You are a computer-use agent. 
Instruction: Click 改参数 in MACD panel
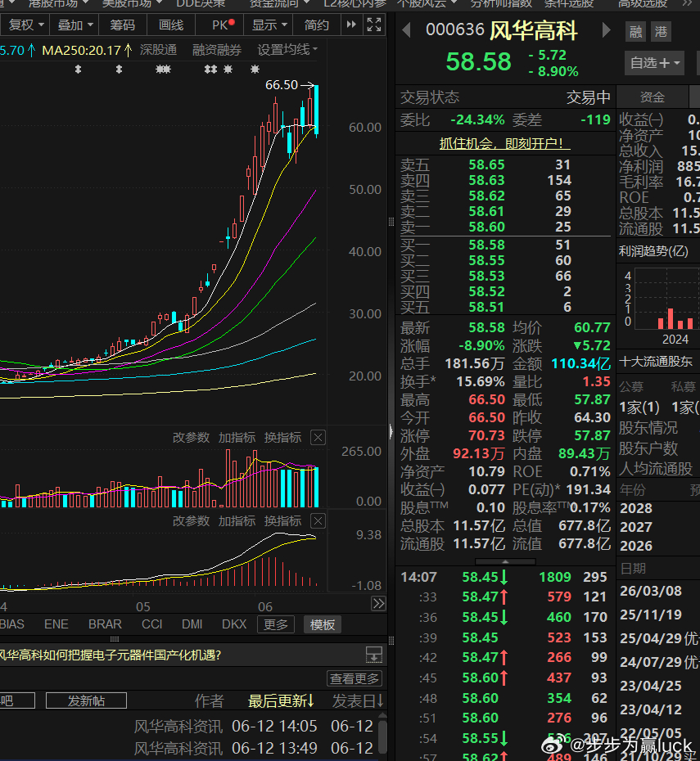tap(192, 521)
